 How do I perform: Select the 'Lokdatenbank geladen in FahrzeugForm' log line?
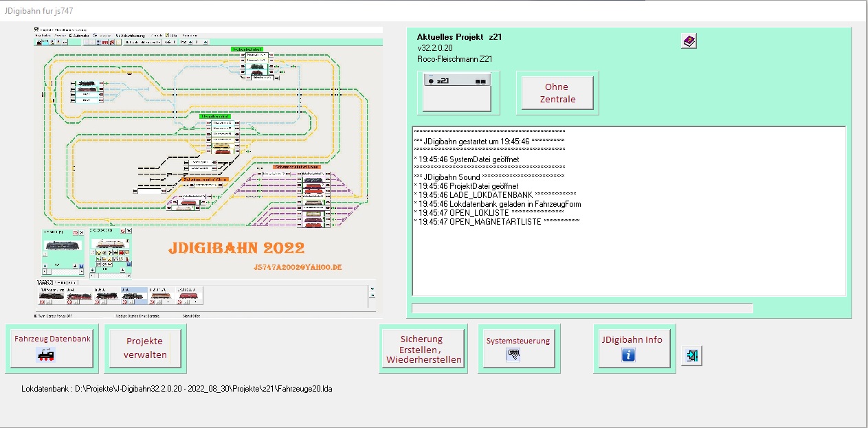coord(498,204)
